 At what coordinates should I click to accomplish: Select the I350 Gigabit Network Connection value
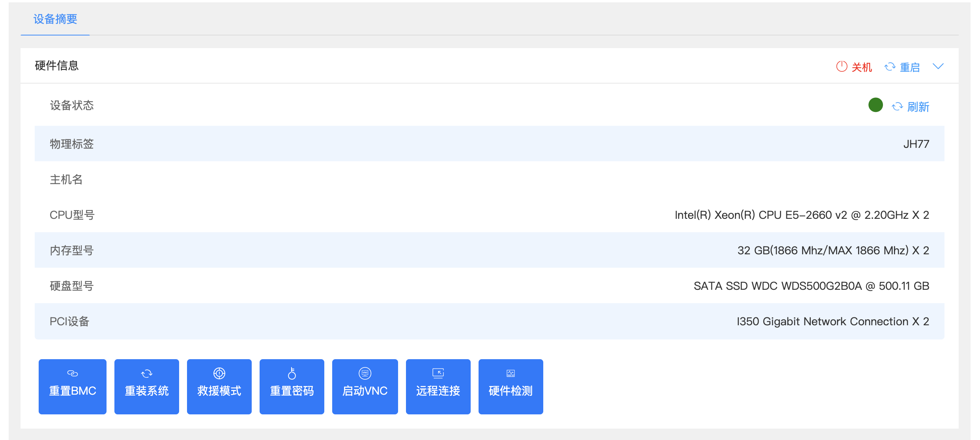click(833, 321)
